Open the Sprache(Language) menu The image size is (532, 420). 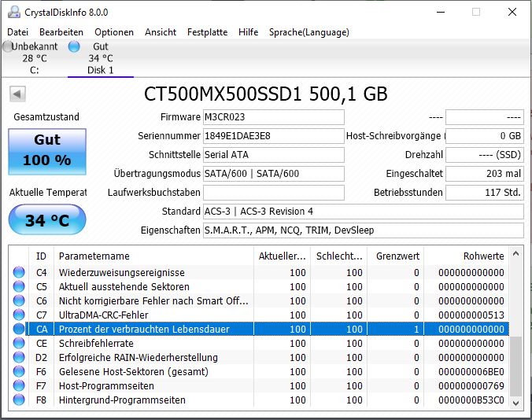[x=308, y=32]
